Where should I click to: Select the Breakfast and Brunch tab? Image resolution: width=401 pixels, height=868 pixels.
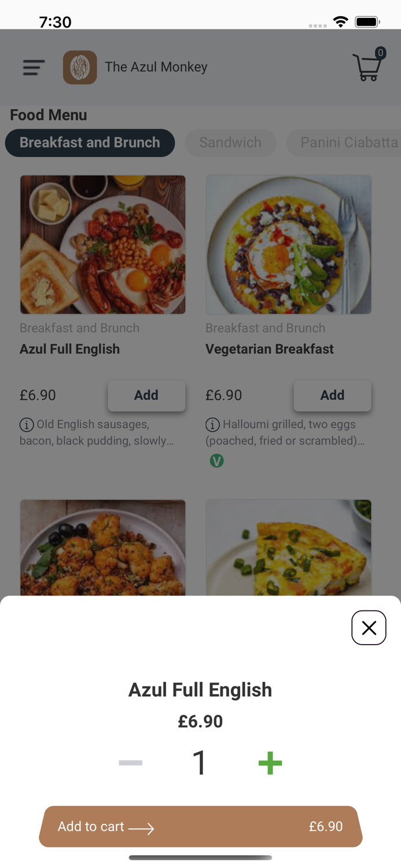(x=90, y=143)
